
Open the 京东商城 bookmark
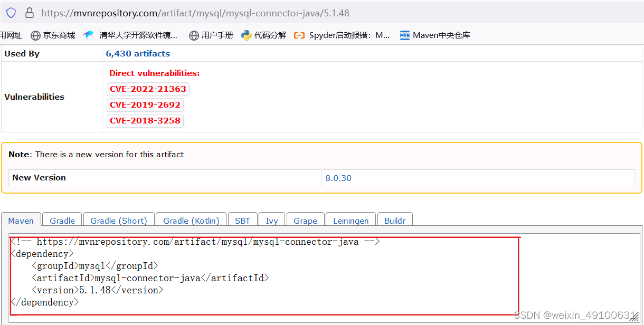click(x=53, y=35)
